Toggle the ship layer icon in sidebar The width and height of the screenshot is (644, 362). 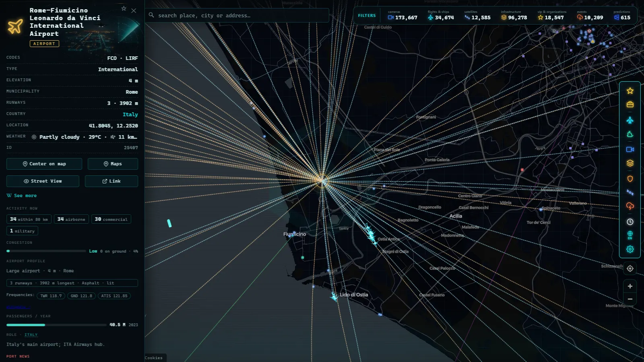(630, 134)
